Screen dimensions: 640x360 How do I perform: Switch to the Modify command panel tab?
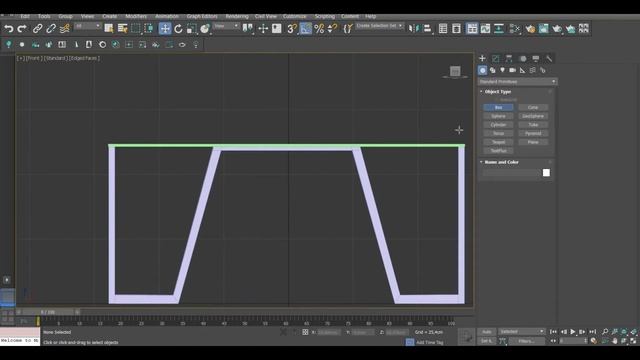[x=496, y=59]
